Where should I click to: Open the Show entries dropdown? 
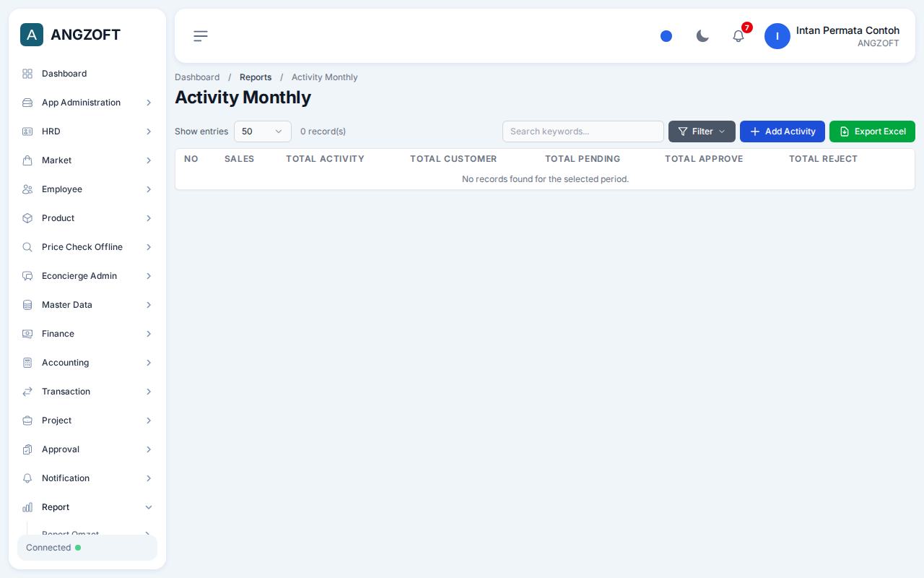tap(263, 131)
